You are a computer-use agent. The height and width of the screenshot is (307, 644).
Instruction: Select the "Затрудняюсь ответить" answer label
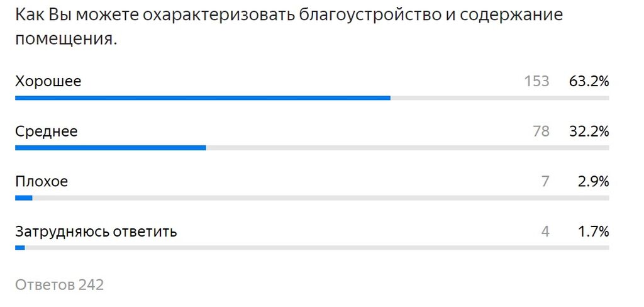point(96,232)
